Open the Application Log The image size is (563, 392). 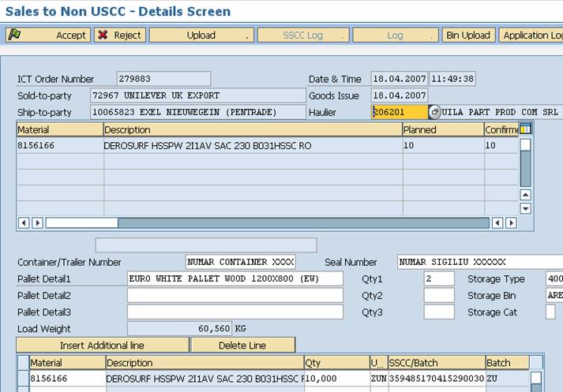tap(531, 35)
